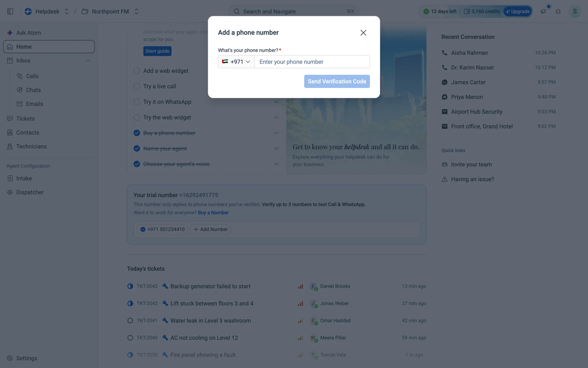Check the Try it on WhatsApp step circle
588x368 pixels.
[x=137, y=102]
